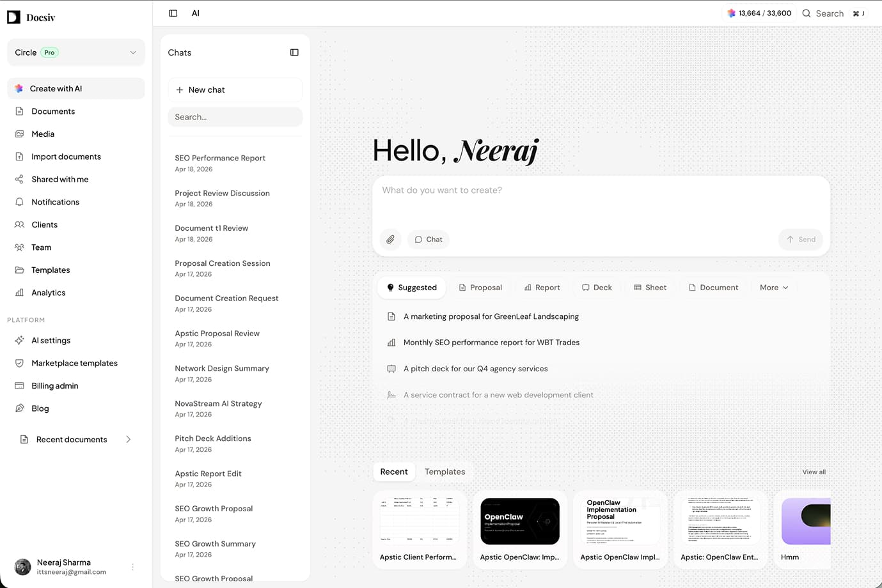Screen dimensions: 882x588
Task: Open Media from the sidebar
Action: 43,134
